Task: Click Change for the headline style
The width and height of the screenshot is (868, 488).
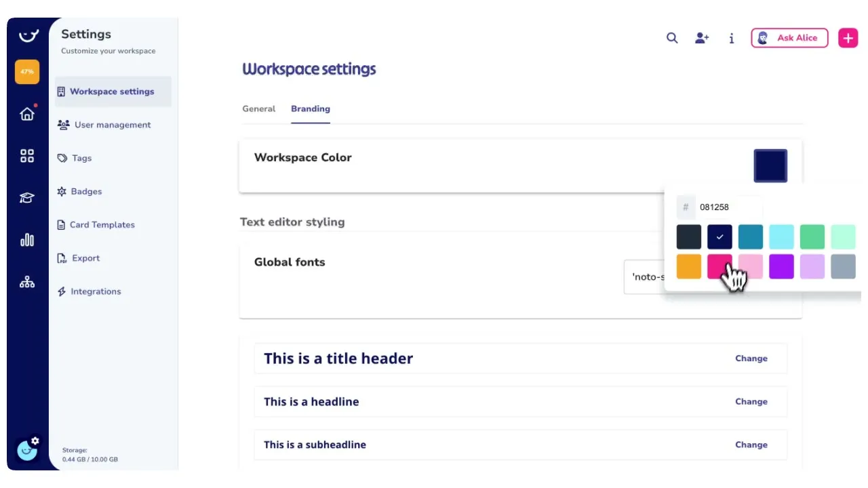Action: (751, 401)
